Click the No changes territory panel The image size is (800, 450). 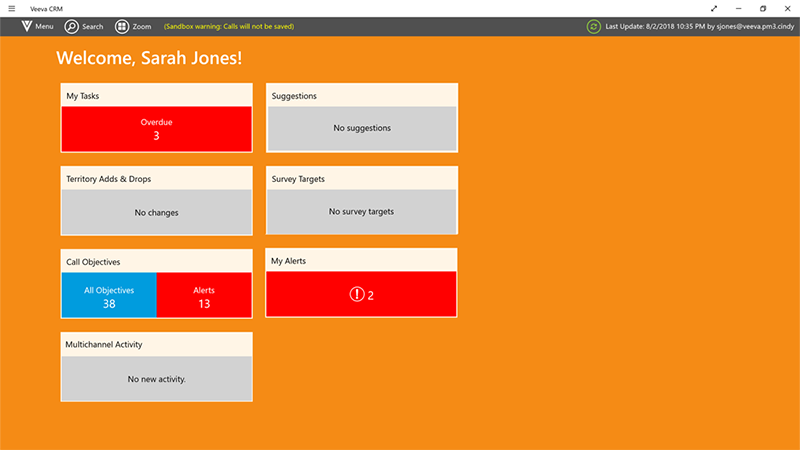click(x=156, y=212)
